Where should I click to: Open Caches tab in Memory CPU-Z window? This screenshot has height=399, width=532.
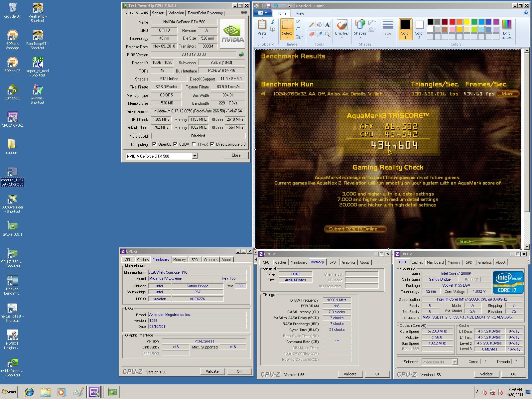pos(281,262)
